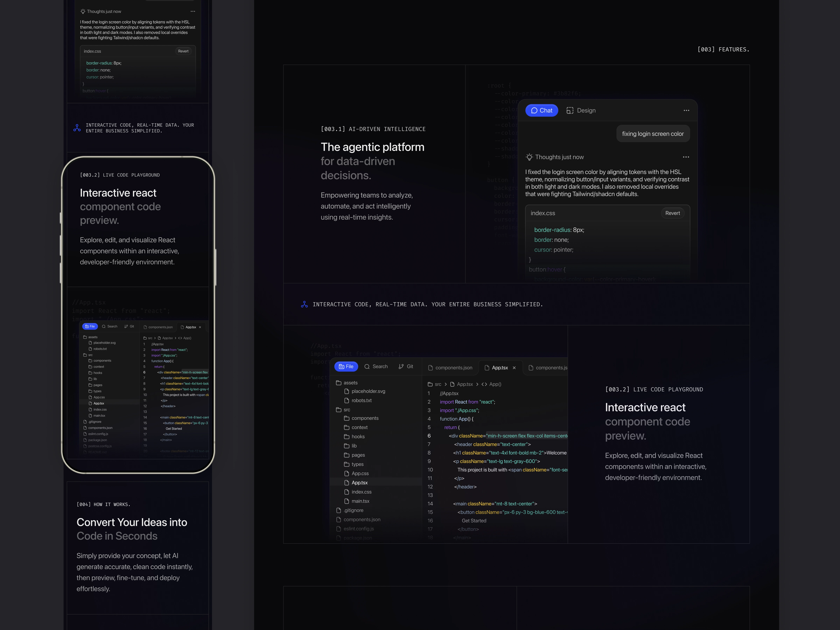Select the File tab in the large code editor

coord(346,366)
